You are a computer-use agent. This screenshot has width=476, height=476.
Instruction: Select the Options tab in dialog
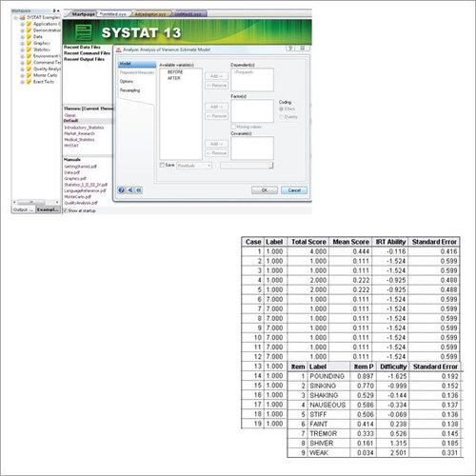pyautogui.click(x=127, y=82)
